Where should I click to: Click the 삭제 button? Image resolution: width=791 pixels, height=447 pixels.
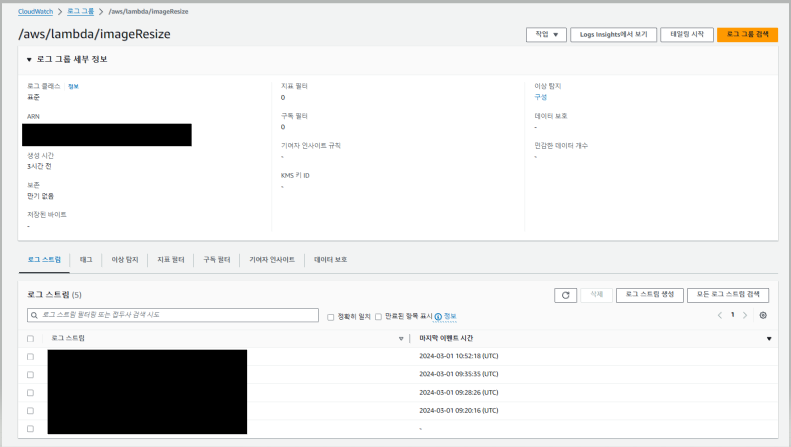(596, 295)
